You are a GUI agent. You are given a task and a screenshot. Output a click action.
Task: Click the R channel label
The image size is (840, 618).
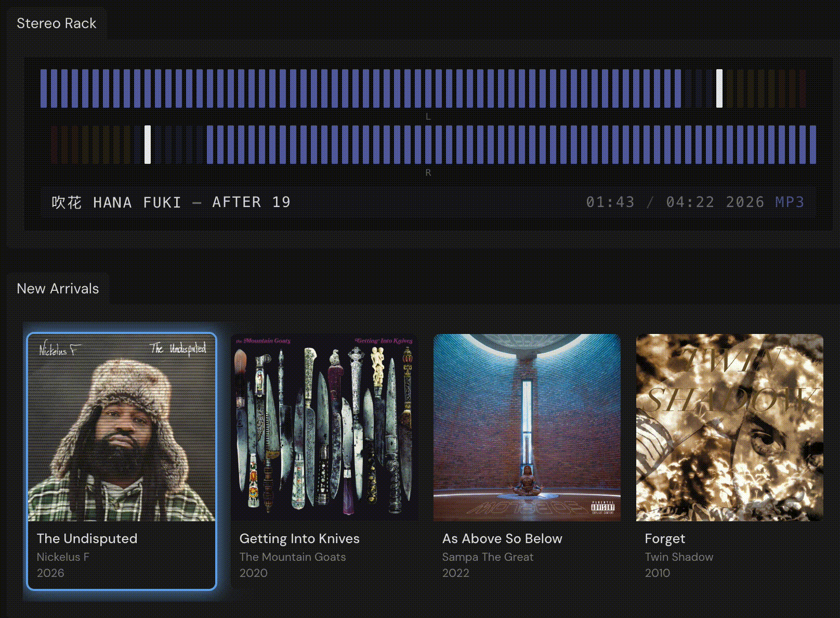428,173
